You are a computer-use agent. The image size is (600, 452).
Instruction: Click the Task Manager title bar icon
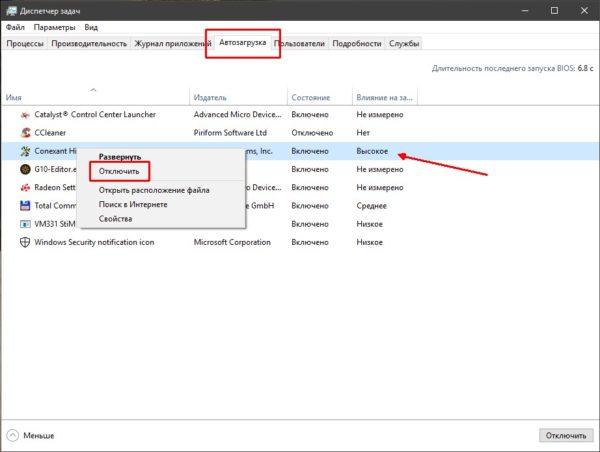[11, 11]
